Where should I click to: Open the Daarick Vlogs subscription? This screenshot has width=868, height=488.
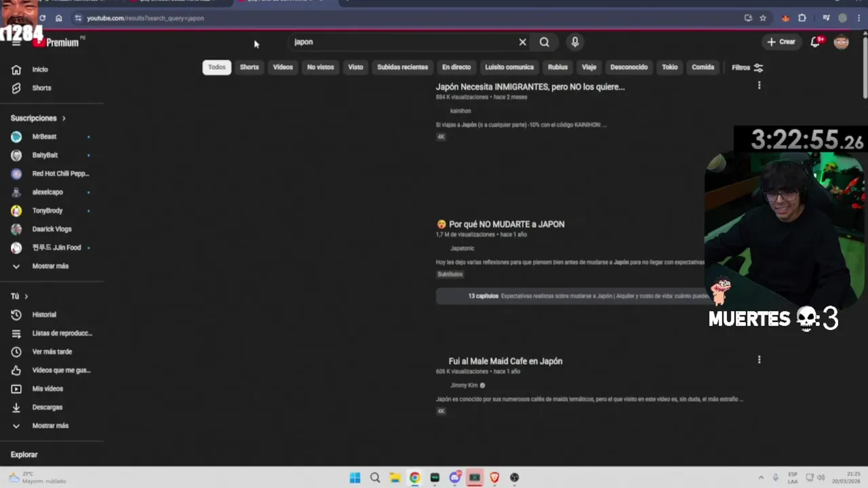click(53, 229)
